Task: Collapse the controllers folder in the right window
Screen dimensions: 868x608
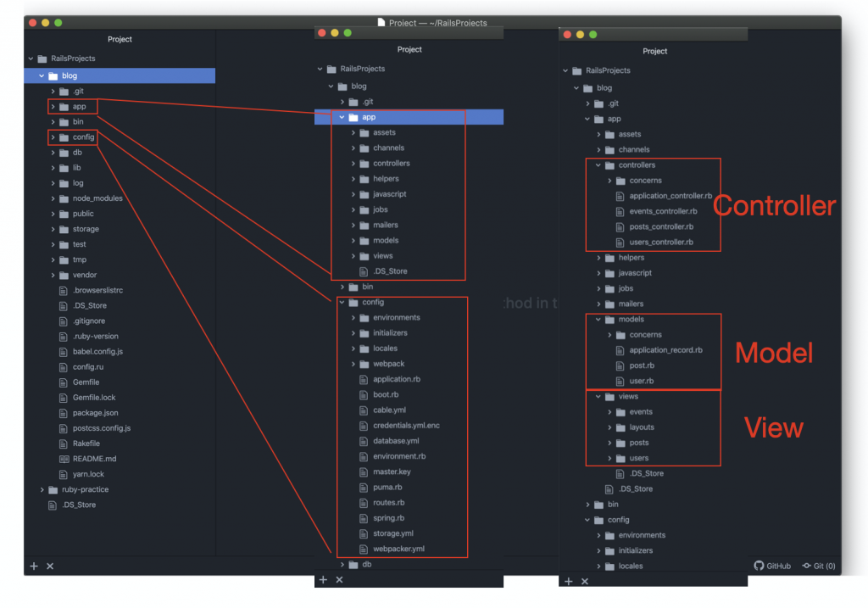Action: [x=598, y=165]
